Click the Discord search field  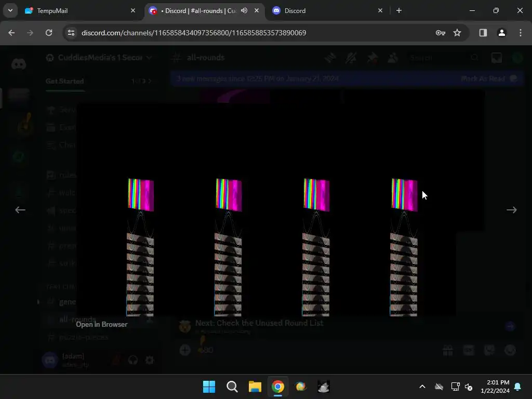point(443,58)
